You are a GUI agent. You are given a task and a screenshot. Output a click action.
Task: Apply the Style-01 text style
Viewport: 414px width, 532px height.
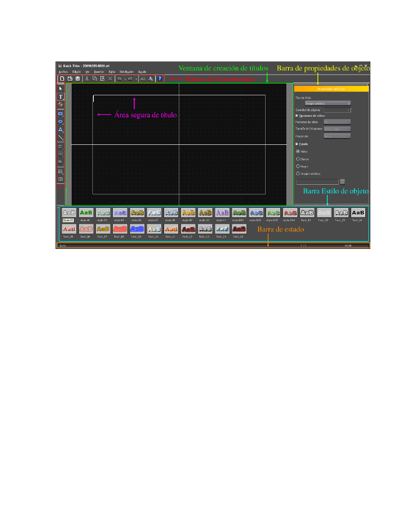tap(69, 212)
